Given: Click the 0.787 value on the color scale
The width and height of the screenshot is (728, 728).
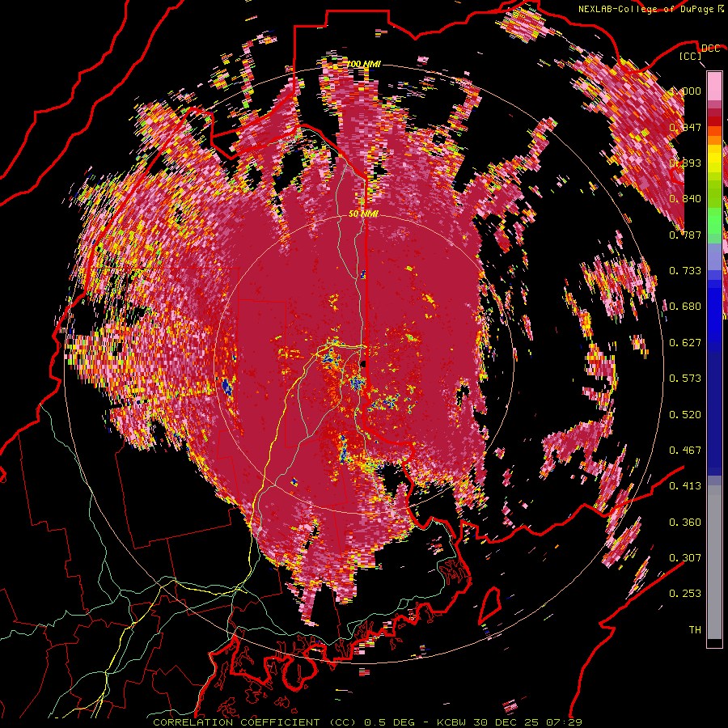Looking at the screenshot, I should pos(685,235).
